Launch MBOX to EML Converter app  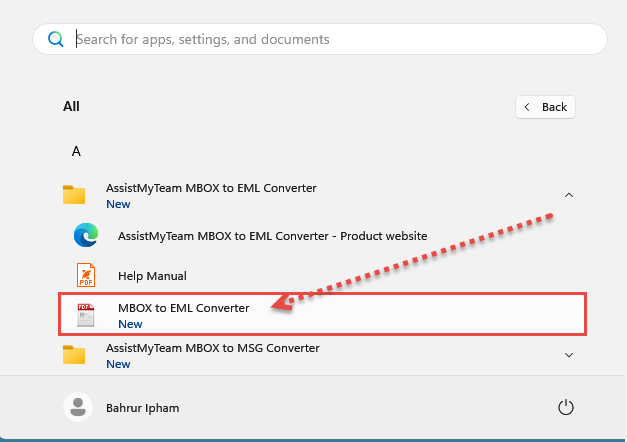(183, 308)
